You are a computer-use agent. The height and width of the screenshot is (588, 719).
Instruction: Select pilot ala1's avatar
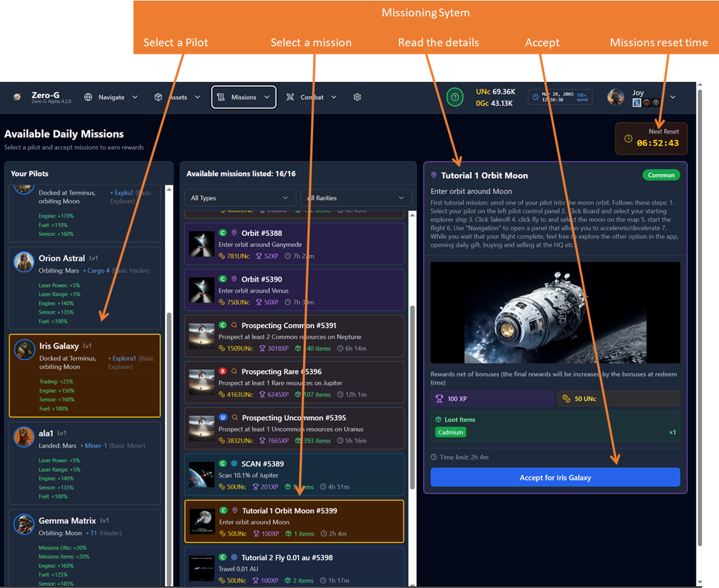pos(24,437)
